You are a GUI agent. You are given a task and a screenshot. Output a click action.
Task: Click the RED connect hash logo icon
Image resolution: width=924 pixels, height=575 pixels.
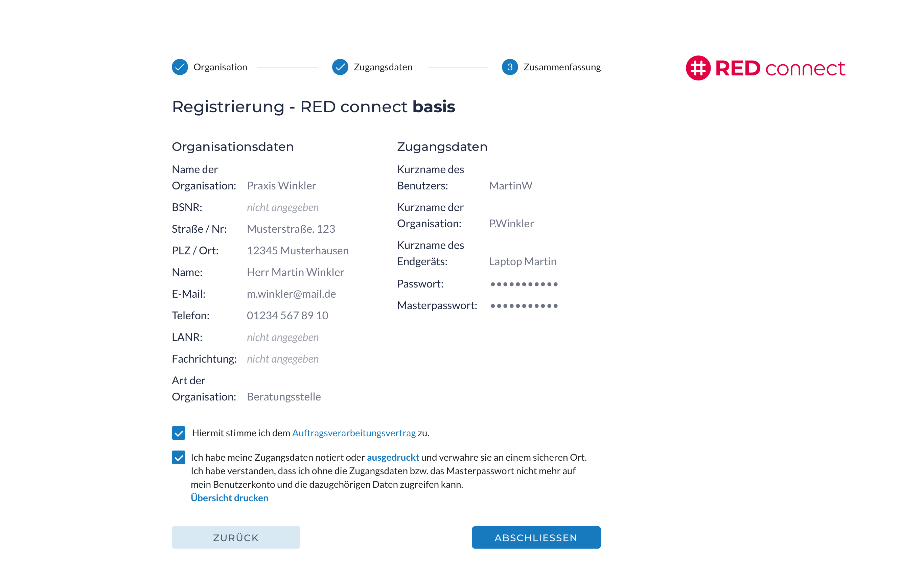coord(698,68)
